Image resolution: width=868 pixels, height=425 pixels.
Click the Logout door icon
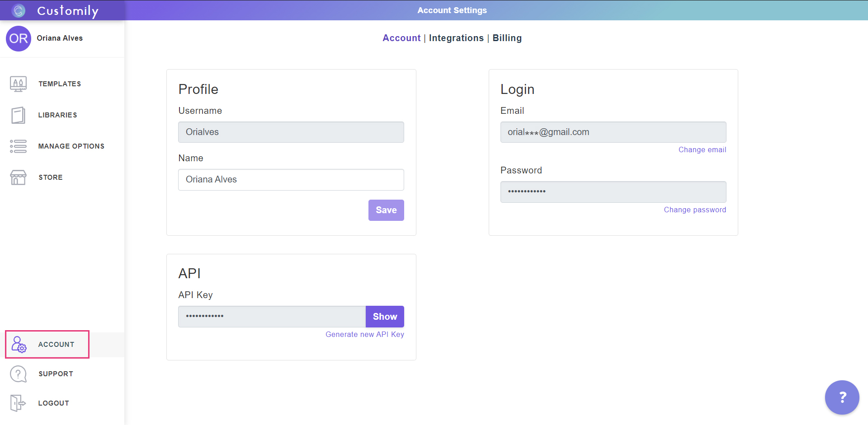[18, 403]
